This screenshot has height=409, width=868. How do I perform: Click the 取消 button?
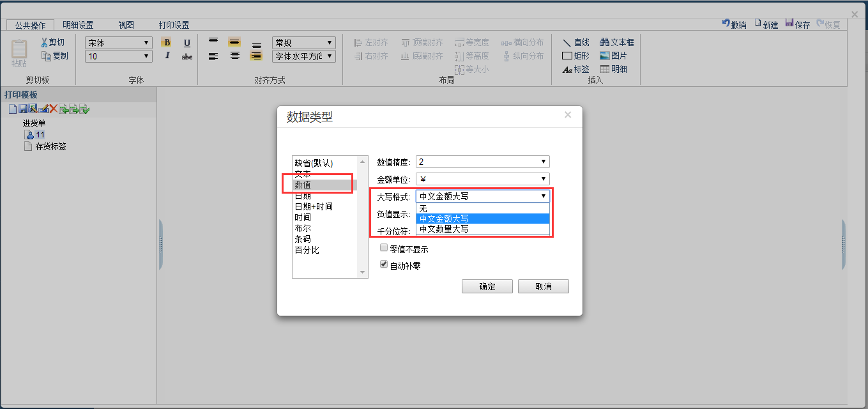[543, 286]
